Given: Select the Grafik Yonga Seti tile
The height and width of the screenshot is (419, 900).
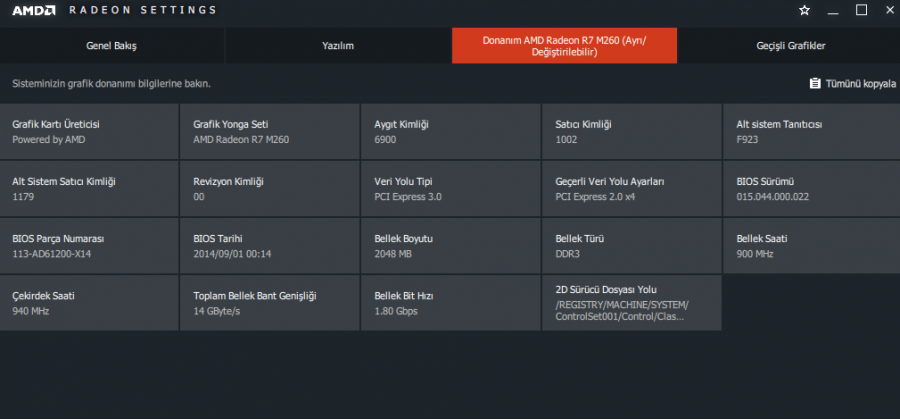Looking at the screenshot, I should click(x=270, y=131).
